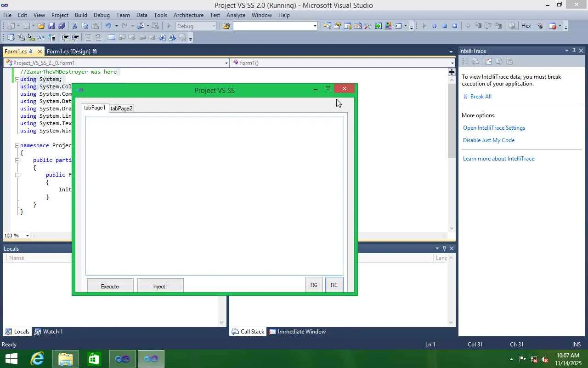Click the RE button

click(x=334, y=285)
